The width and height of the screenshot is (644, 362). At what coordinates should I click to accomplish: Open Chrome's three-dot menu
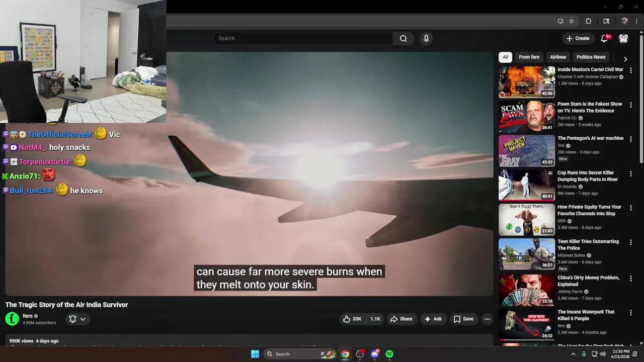(636, 21)
